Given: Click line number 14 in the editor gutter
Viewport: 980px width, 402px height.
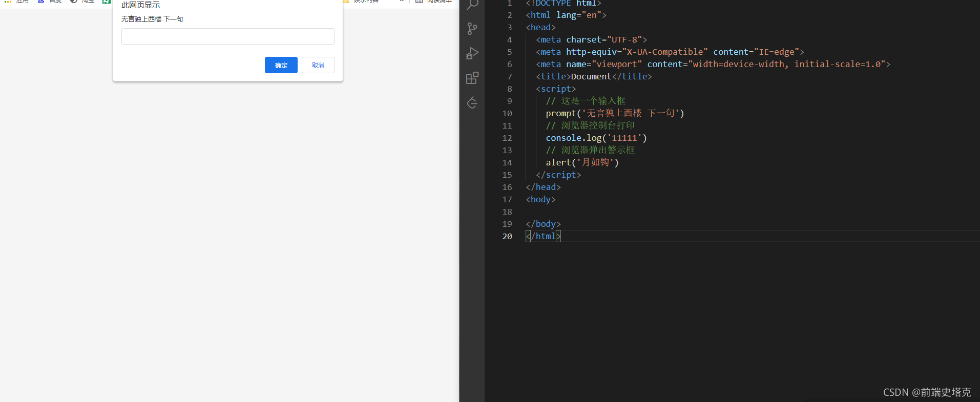Looking at the screenshot, I should 507,162.
